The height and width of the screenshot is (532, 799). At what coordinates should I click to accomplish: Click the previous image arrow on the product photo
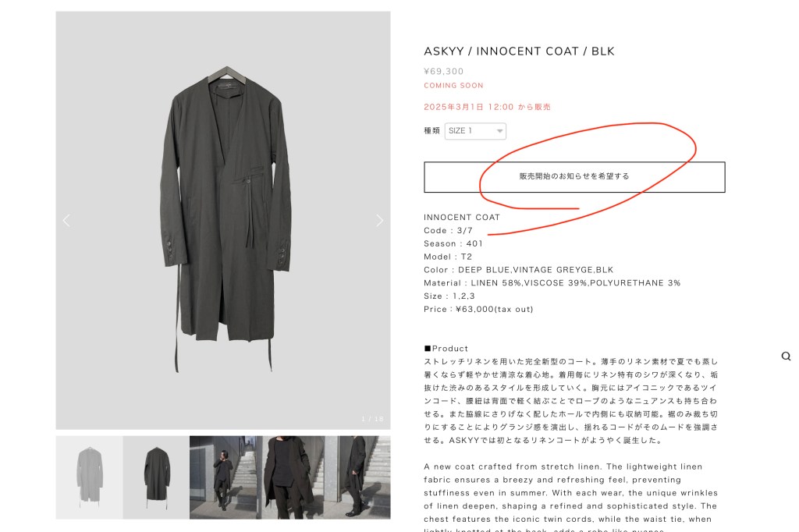click(66, 221)
